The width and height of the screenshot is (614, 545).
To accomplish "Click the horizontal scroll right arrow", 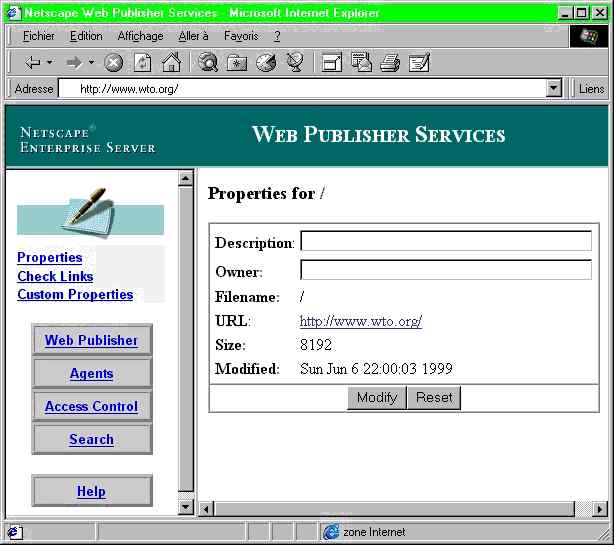I will 600,509.
